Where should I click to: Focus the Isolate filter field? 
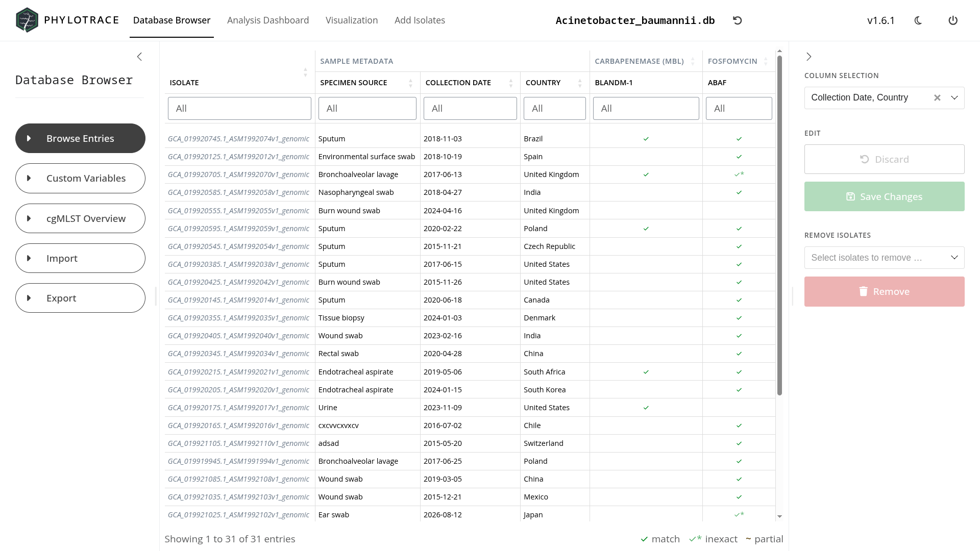point(239,109)
